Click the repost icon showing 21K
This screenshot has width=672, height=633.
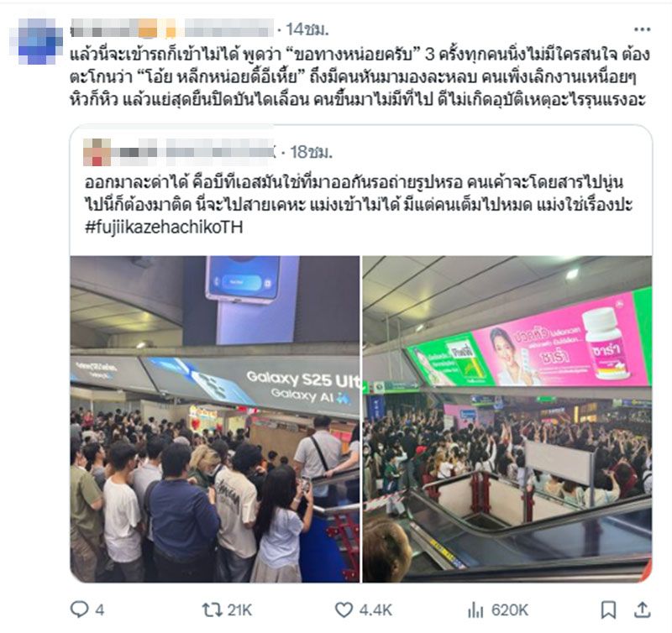(x=212, y=609)
